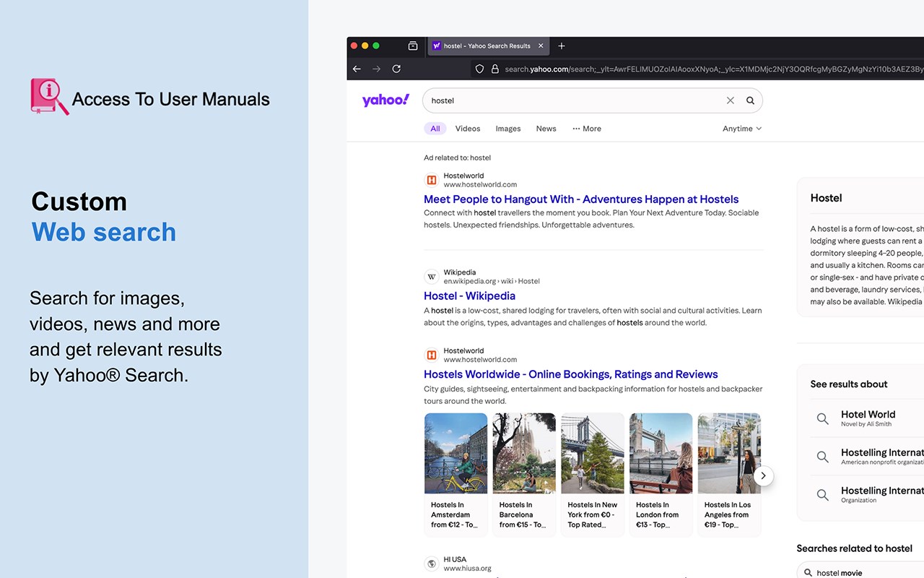Click Hostels In Amsterdam from €12 caption
The width and height of the screenshot is (924, 578).
455,515
